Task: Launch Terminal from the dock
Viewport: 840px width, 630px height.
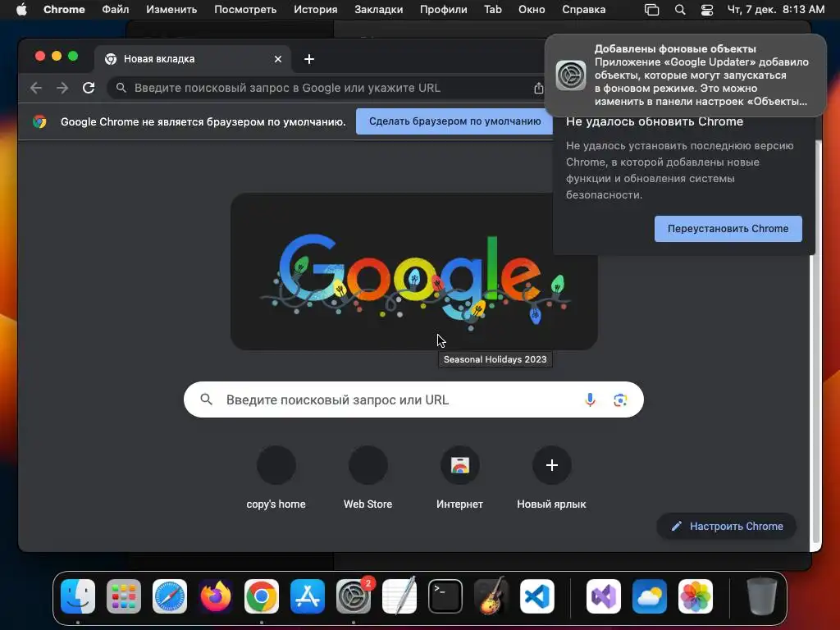Action: pos(445,596)
